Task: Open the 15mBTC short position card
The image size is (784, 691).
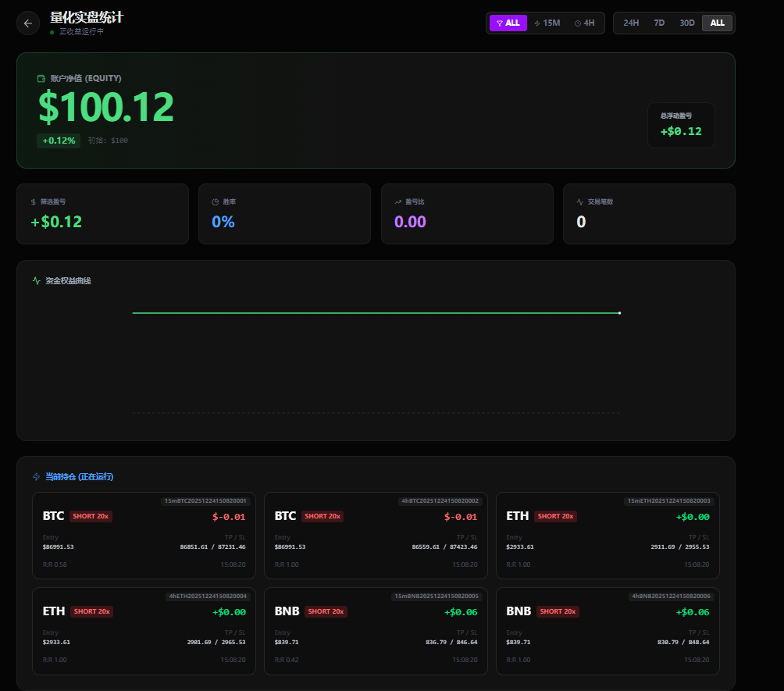Action: [144, 536]
